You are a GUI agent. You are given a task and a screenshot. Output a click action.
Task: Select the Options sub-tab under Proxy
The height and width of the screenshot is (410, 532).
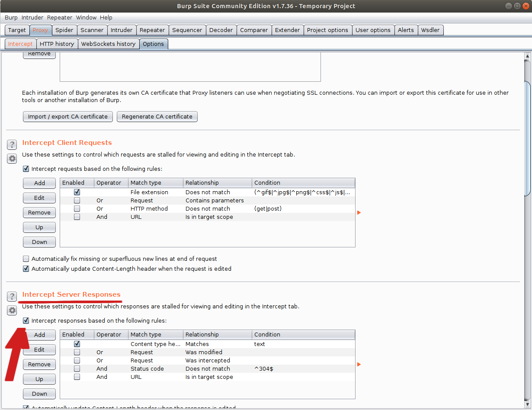[x=154, y=44]
